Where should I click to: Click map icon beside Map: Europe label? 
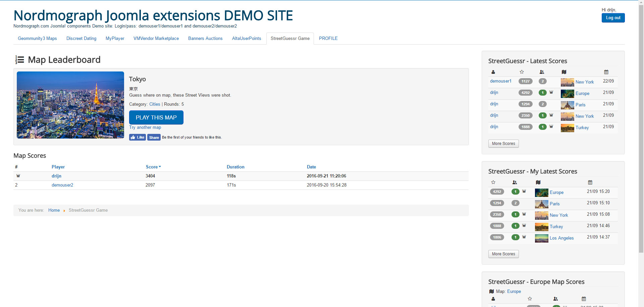tap(491, 292)
